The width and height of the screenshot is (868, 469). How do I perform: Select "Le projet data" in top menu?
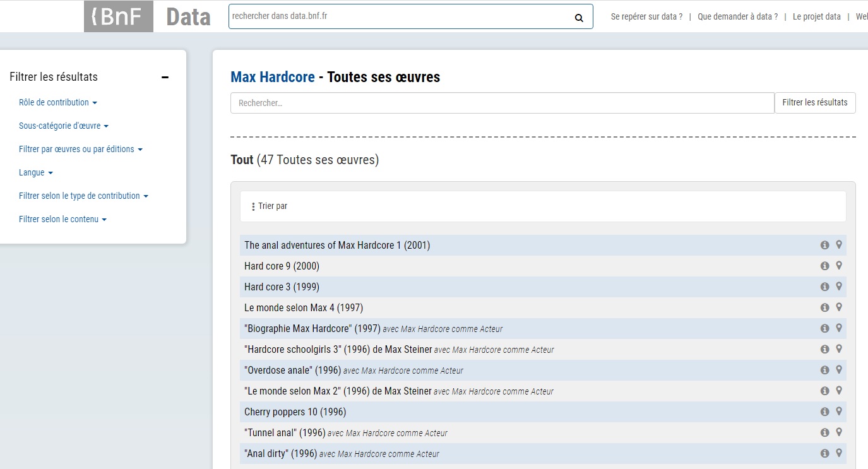tap(816, 17)
